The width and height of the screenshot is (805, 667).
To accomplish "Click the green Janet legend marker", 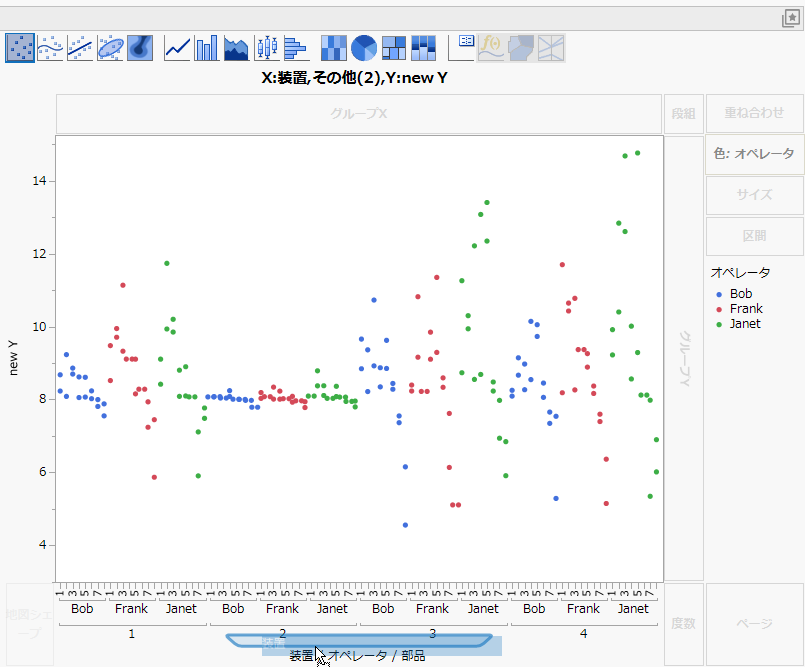I will [719, 324].
